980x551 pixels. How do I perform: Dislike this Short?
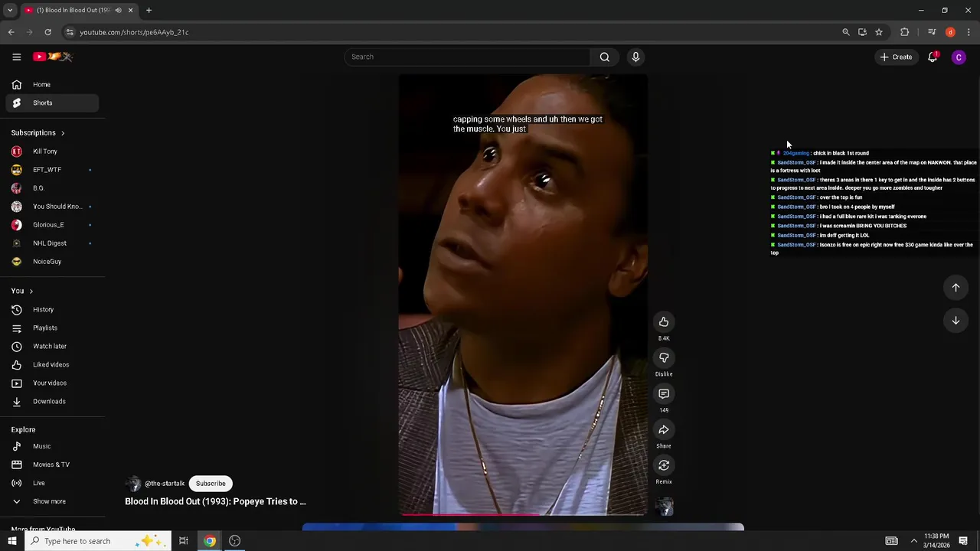tap(664, 357)
